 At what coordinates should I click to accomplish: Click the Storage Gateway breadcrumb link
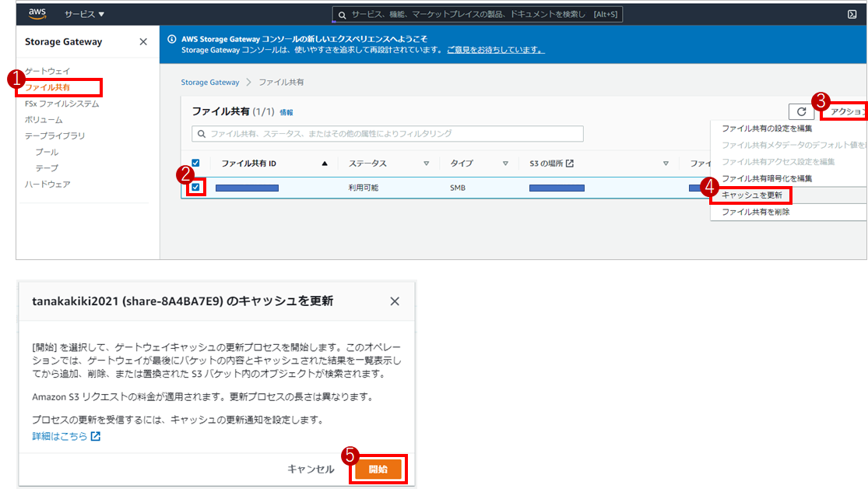tap(210, 82)
